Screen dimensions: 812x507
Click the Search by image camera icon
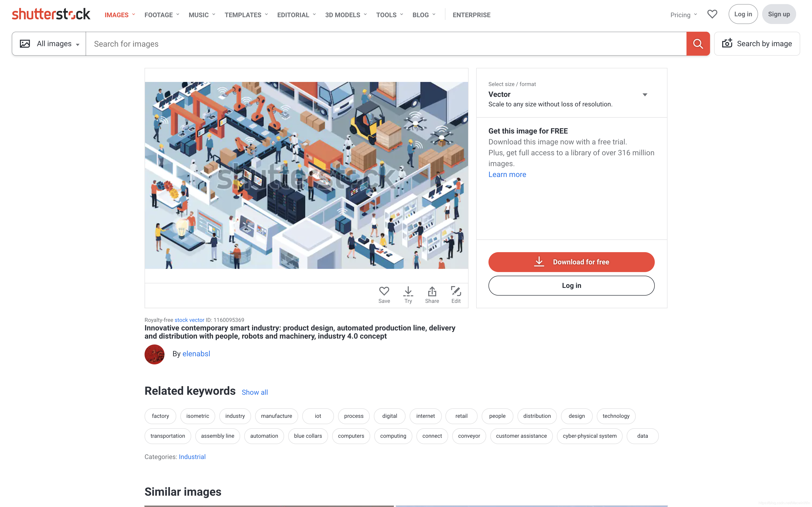point(727,44)
